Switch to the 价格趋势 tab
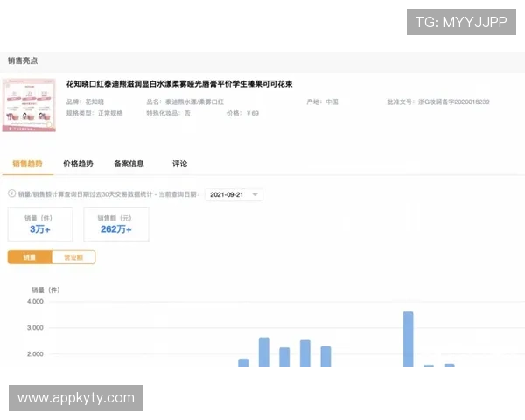 pos(78,164)
